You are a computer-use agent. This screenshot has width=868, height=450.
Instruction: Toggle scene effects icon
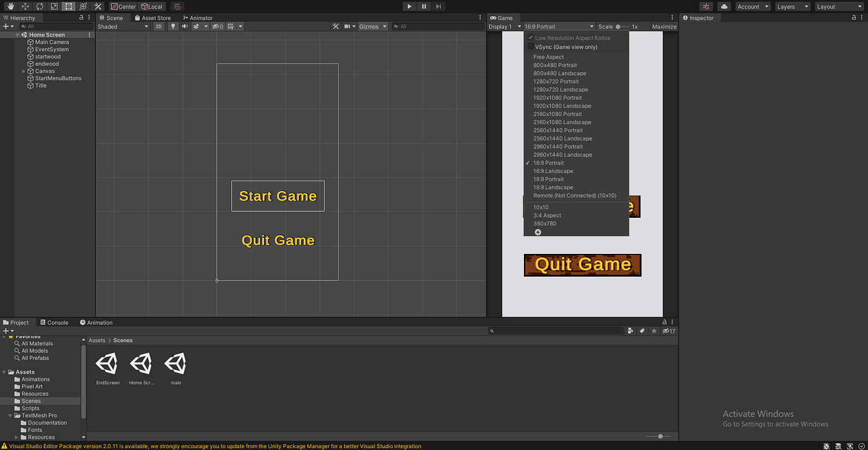tap(196, 27)
